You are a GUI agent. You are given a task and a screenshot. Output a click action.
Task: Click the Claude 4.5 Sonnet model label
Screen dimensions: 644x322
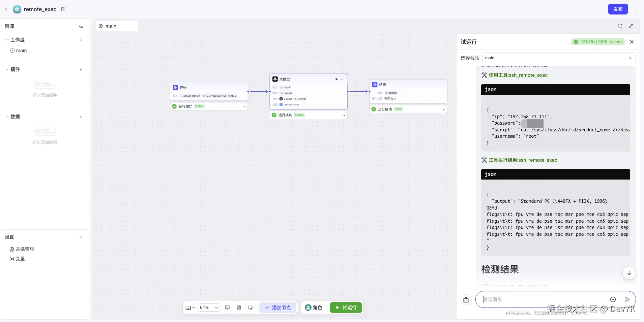(295, 99)
